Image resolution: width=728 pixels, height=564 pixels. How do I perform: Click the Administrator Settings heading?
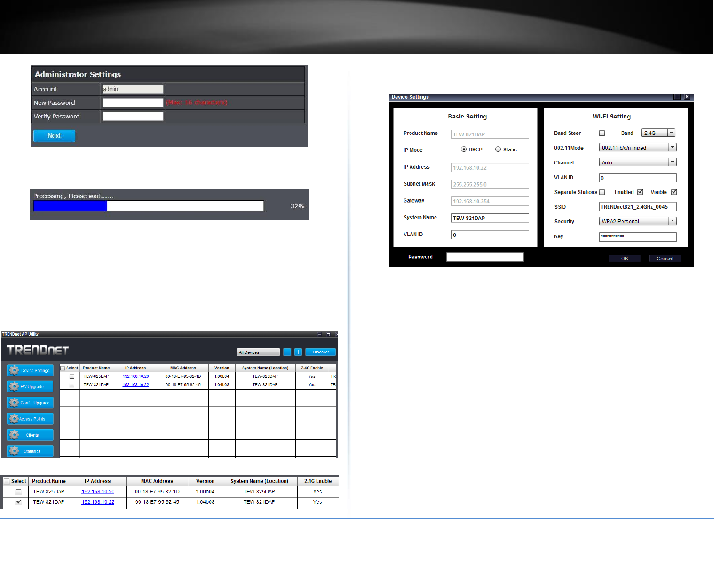(x=78, y=74)
